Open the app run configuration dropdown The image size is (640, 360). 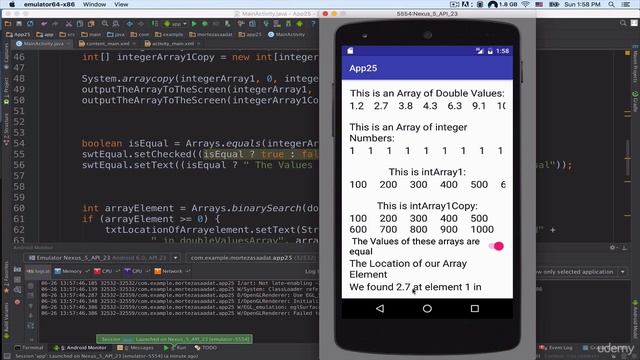pyautogui.click(x=175, y=24)
